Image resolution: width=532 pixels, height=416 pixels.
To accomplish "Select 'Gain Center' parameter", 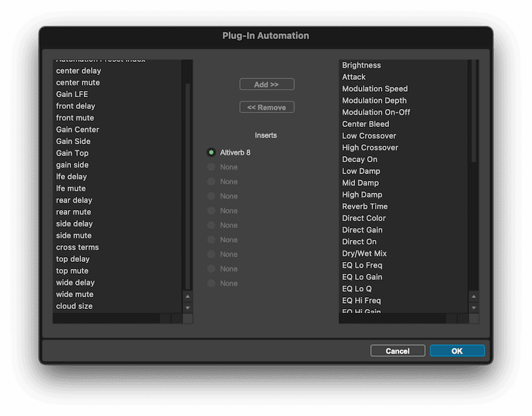I will (x=78, y=130).
